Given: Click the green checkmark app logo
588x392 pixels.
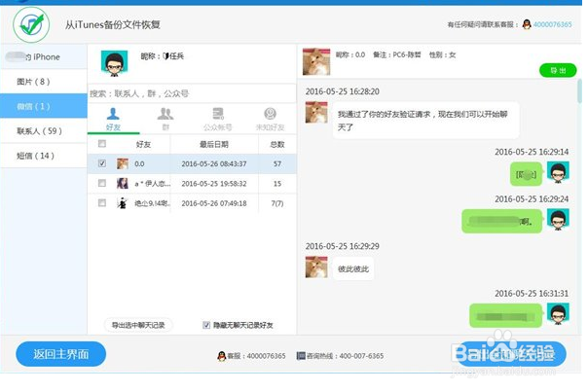Looking at the screenshot, I should pos(31,24).
